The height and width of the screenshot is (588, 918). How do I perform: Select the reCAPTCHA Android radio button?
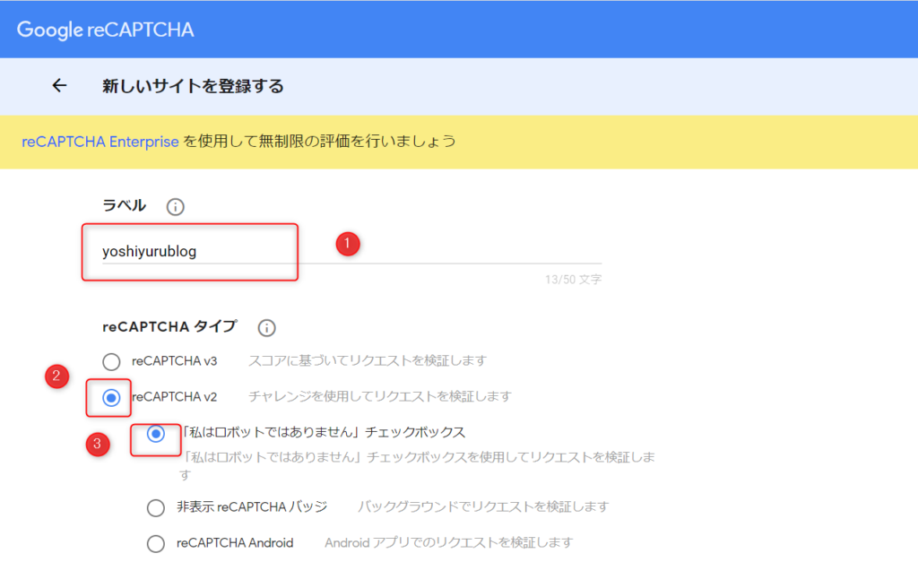(x=156, y=543)
